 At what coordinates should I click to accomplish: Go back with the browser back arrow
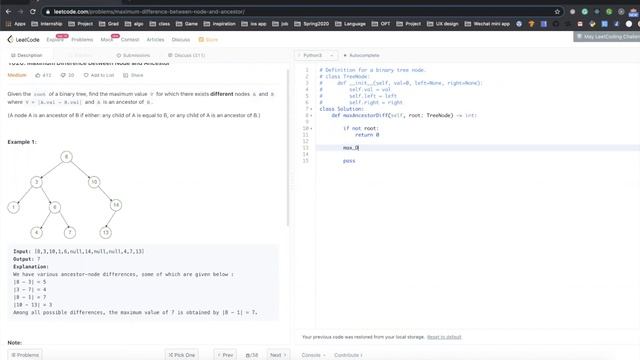tap(8, 12)
